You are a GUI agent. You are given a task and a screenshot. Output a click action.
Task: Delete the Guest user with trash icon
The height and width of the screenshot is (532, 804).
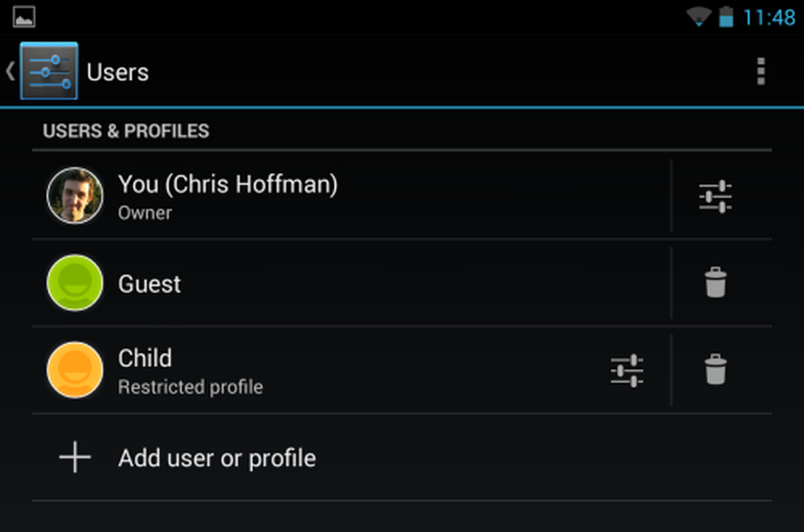(716, 282)
